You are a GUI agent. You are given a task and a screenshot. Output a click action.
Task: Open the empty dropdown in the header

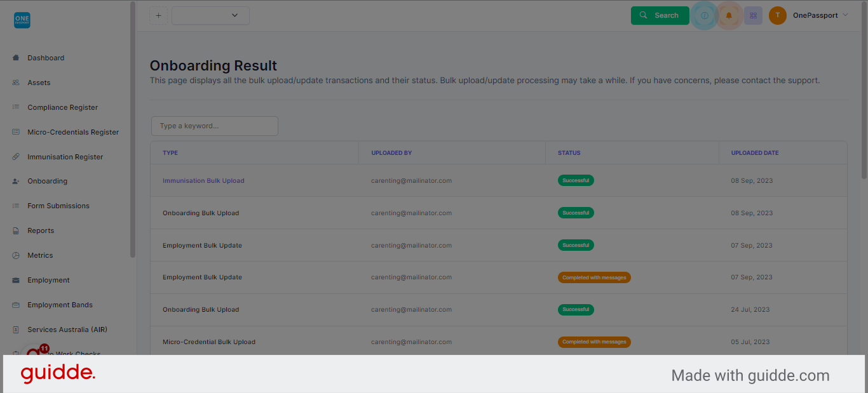pyautogui.click(x=210, y=15)
